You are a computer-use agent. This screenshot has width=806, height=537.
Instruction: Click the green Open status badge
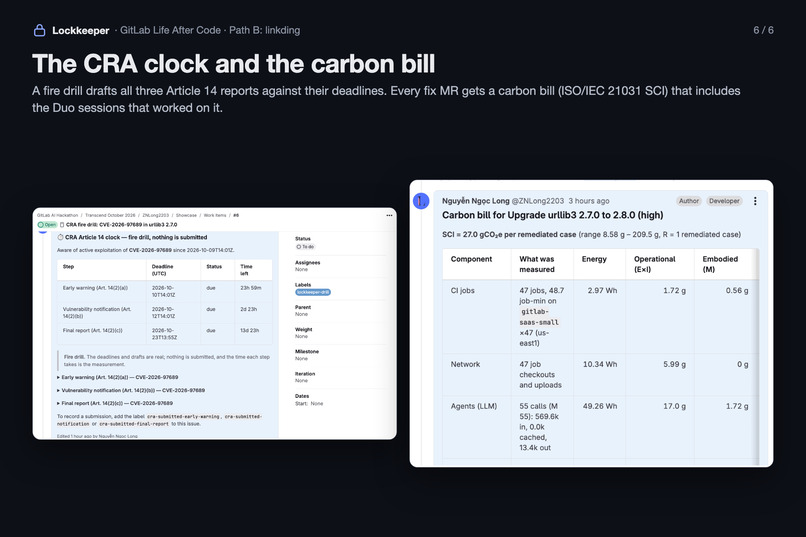pos(47,225)
